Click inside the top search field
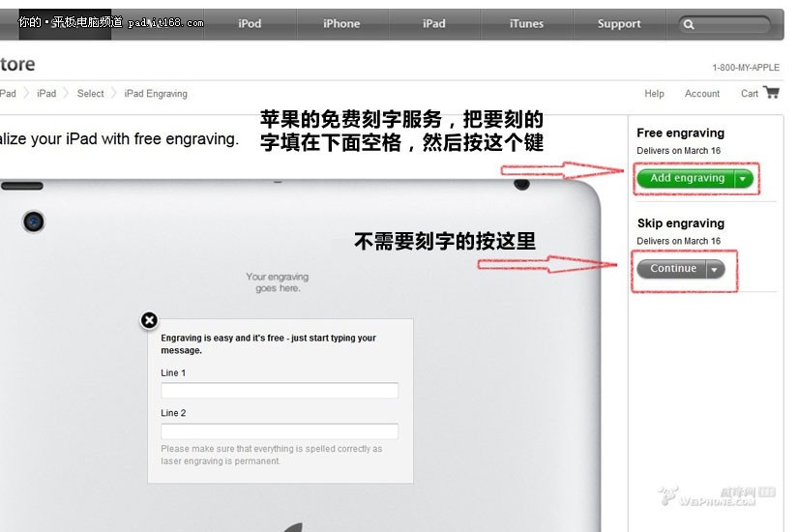The width and height of the screenshot is (798, 532). pos(732,24)
